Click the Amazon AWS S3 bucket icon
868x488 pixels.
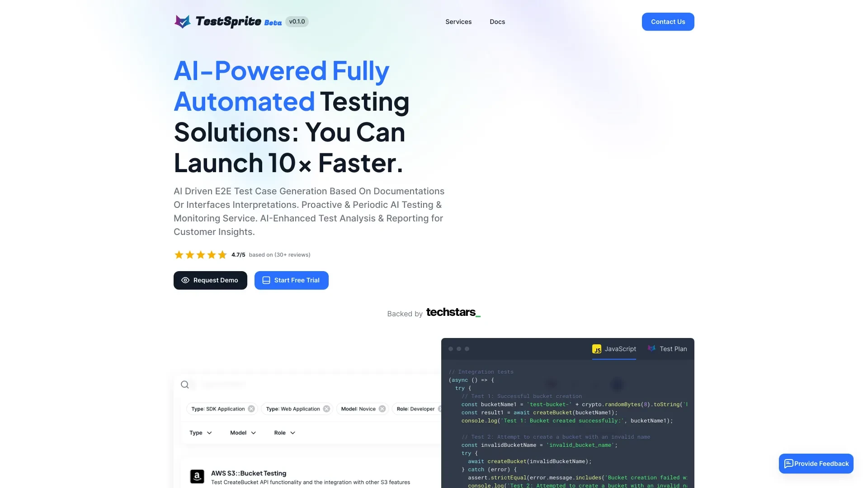[x=197, y=477]
